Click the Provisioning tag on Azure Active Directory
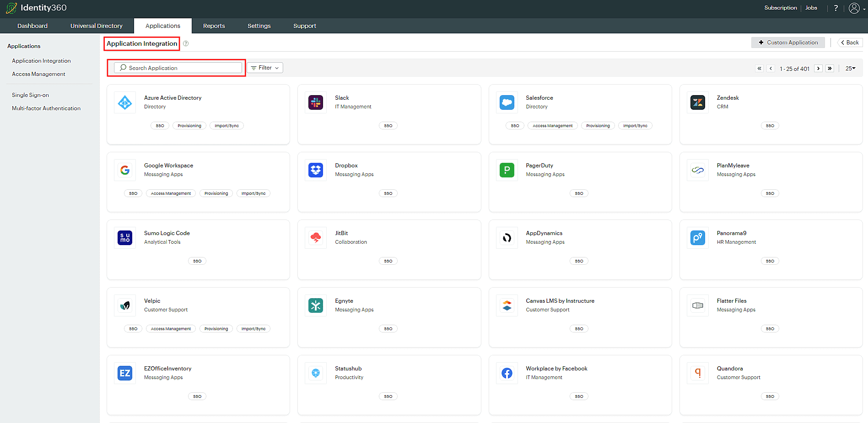Image resolution: width=868 pixels, height=423 pixels. point(189,126)
